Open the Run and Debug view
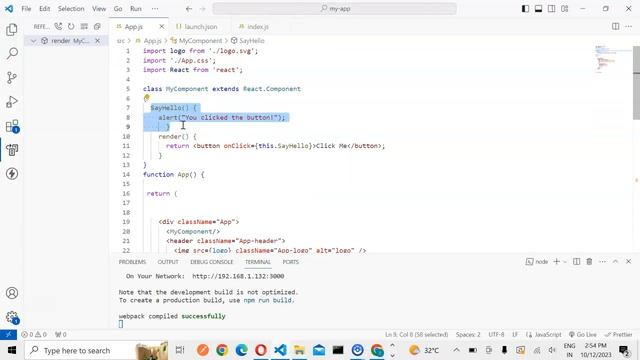 coord(12,102)
